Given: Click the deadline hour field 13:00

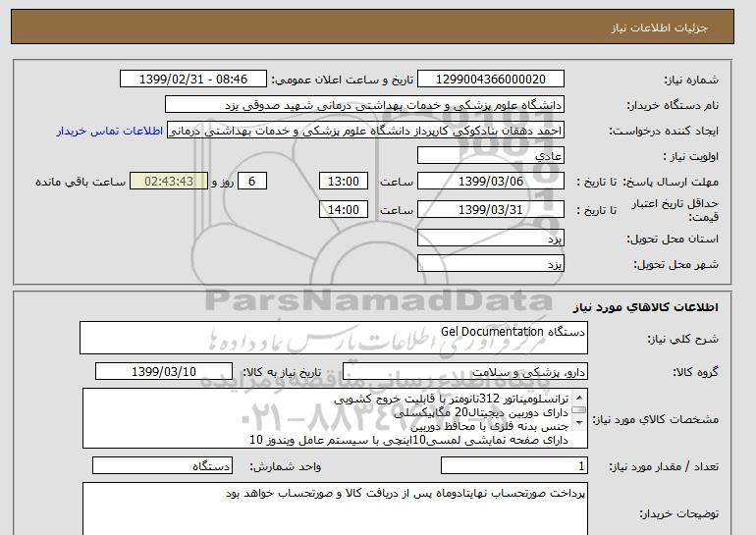Looking at the screenshot, I should tap(344, 182).
